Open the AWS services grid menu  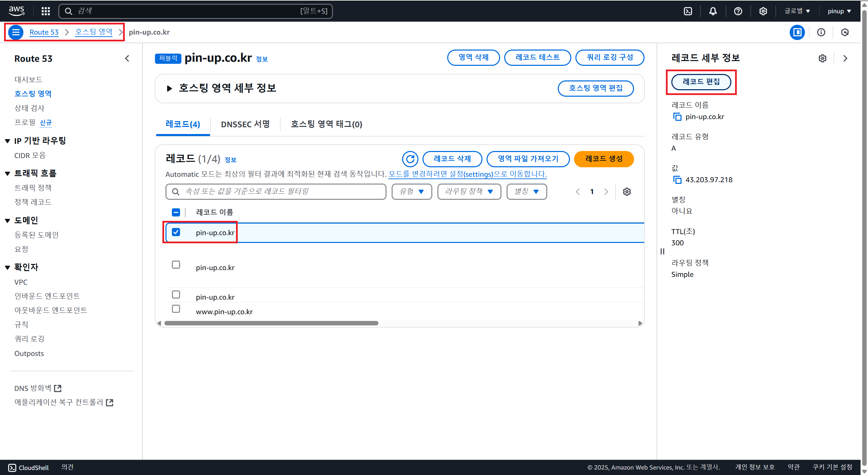[46, 11]
